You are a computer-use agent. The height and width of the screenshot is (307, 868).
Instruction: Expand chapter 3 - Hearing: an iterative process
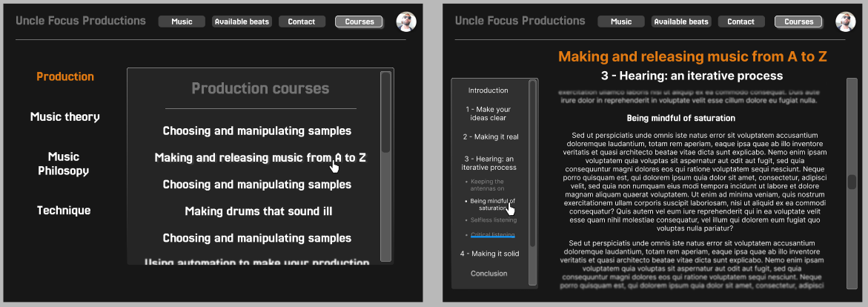pos(488,163)
